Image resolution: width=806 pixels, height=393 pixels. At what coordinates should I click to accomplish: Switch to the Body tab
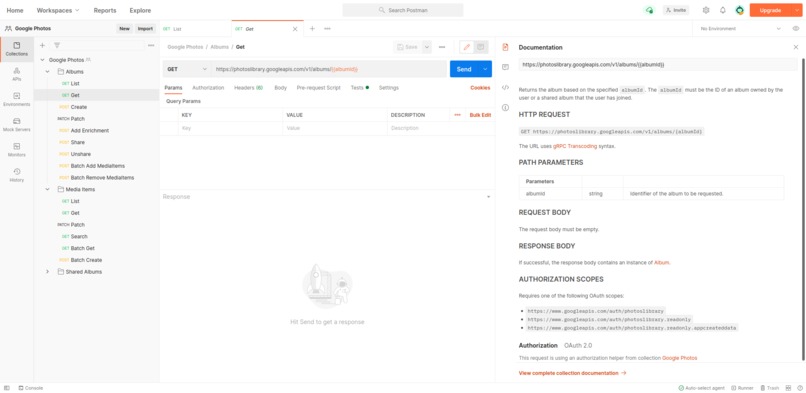click(x=281, y=88)
